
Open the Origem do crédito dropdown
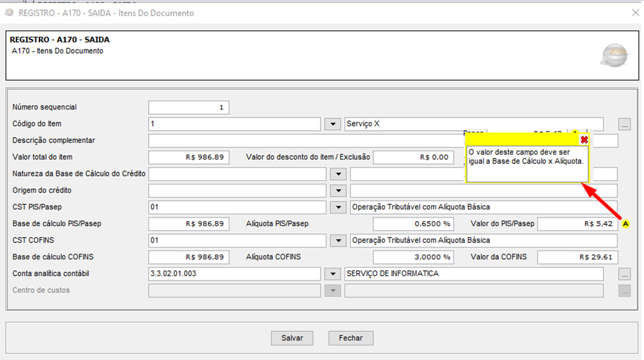click(x=338, y=191)
